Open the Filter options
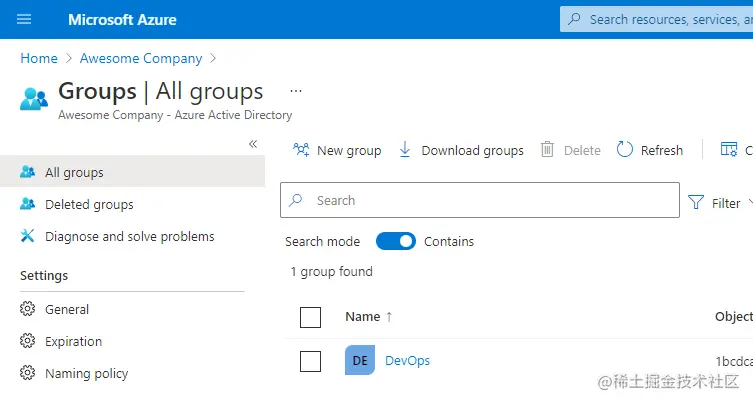753x404 pixels. pyautogui.click(x=715, y=203)
